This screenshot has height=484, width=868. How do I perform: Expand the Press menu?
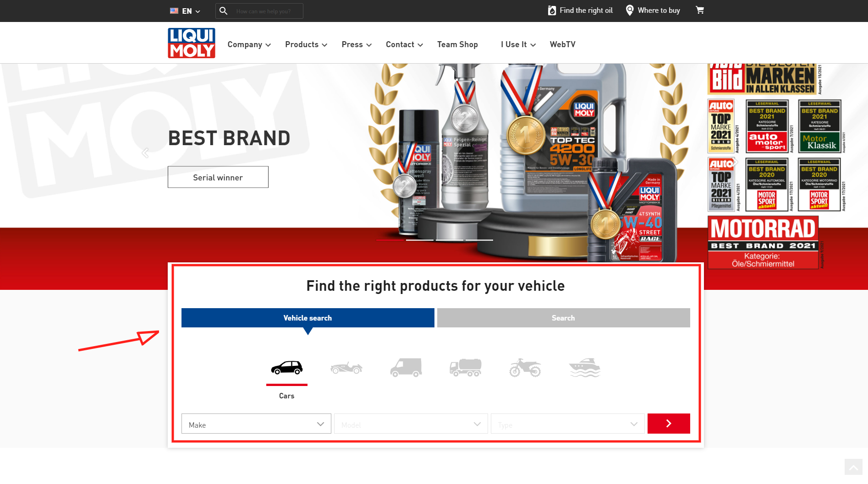pos(357,44)
